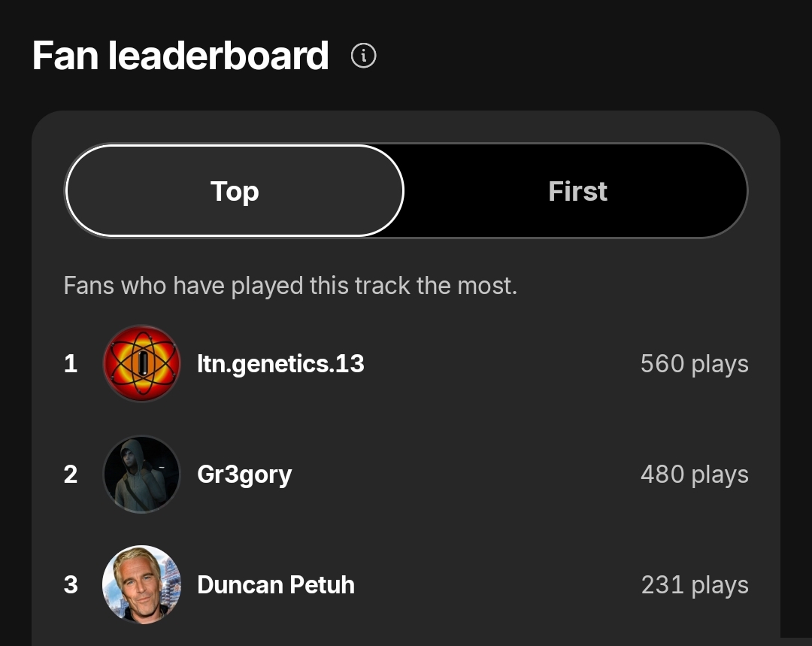812x646 pixels.
Task: Click the Gr3gory username
Action: click(x=244, y=475)
